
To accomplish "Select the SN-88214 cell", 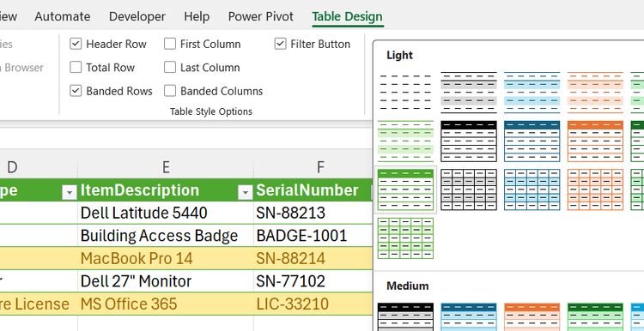I will 313,258.
